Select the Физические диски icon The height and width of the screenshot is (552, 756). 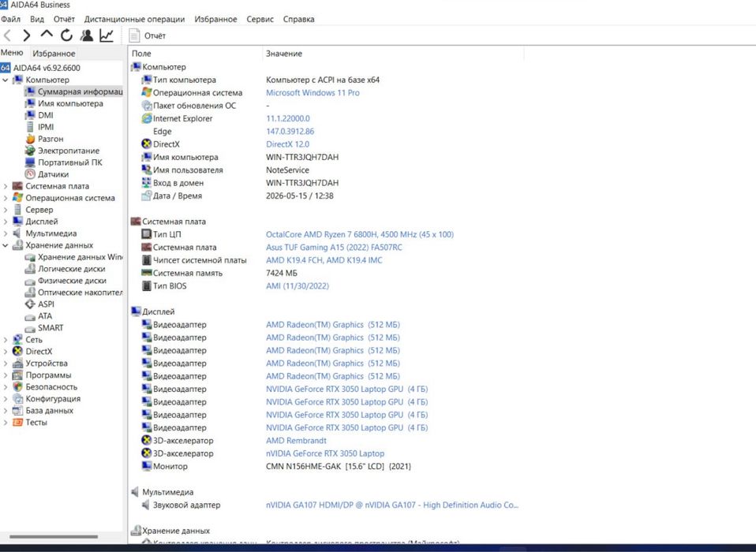[x=30, y=281]
